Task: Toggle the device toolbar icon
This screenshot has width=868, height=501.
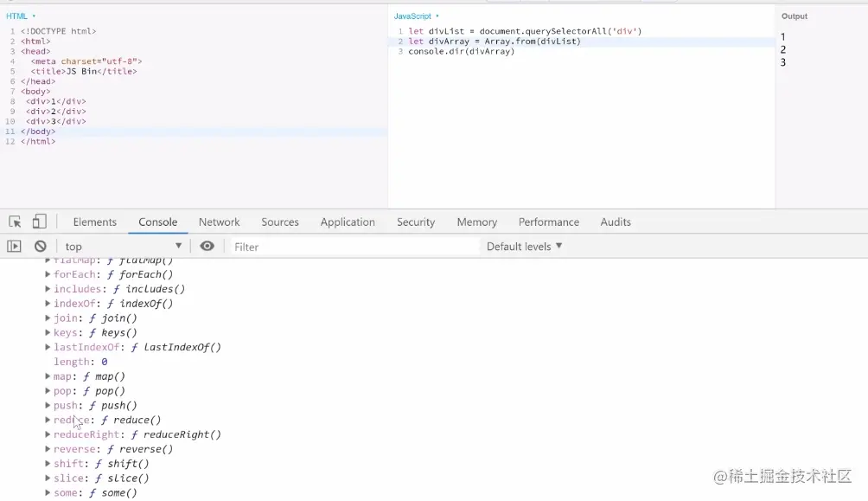Action: (x=39, y=222)
